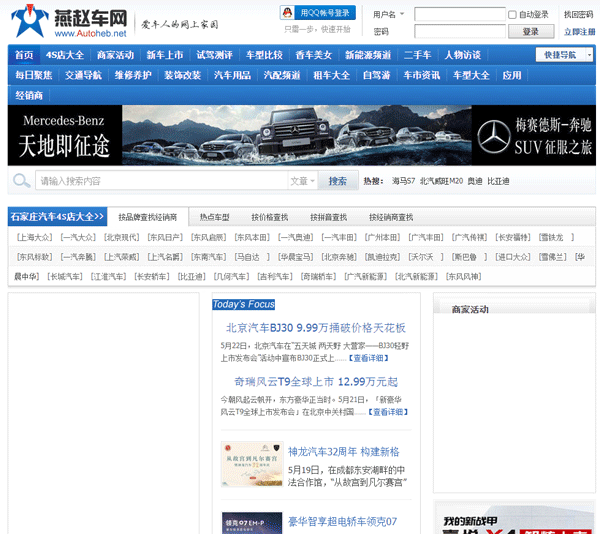Screen dimensions: 600x534
Task: Open 汽车用品 menu item
Action: 232,75
